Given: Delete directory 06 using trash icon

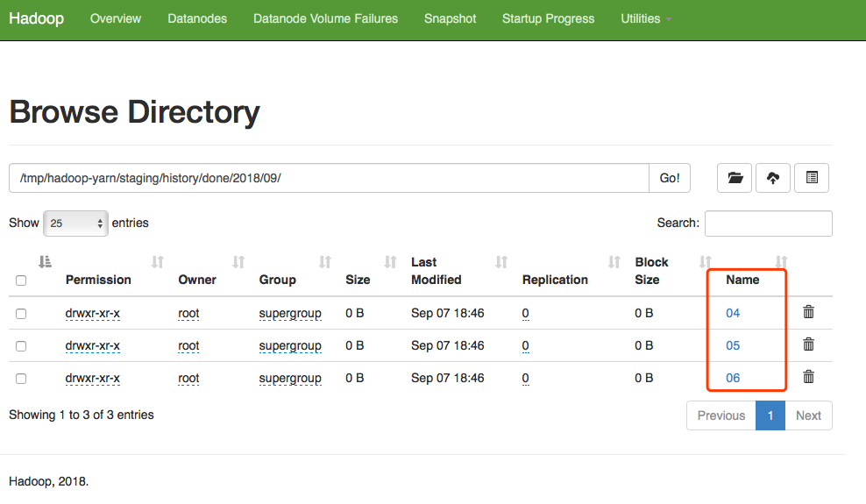Looking at the screenshot, I should pos(809,377).
